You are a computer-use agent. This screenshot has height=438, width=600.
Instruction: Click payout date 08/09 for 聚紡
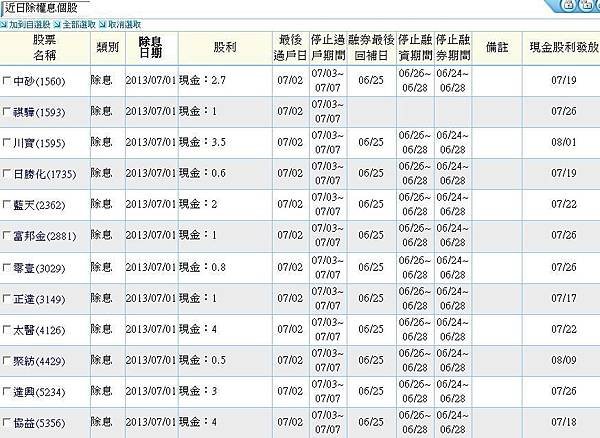pyautogui.click(x=564, y=360)
